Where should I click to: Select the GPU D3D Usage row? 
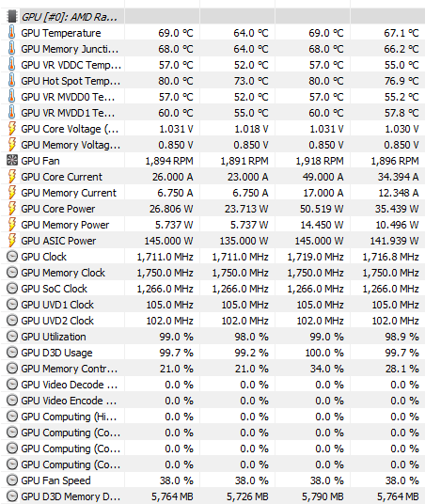[212, 353]
